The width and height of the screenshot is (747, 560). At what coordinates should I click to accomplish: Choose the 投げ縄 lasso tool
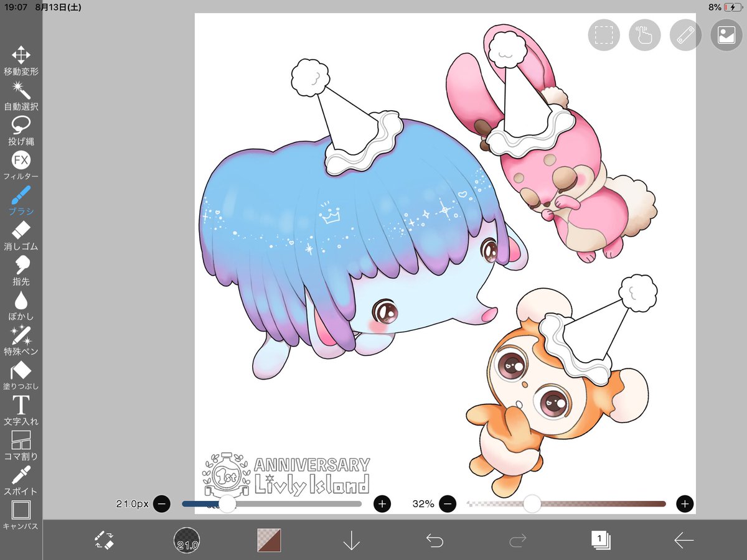pyautogui.click(x=21, y=131)
